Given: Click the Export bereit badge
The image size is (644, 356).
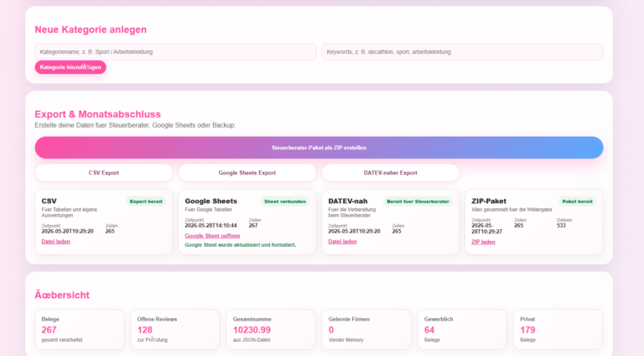Looking at the screenshot, I should [x=146, y=202].
